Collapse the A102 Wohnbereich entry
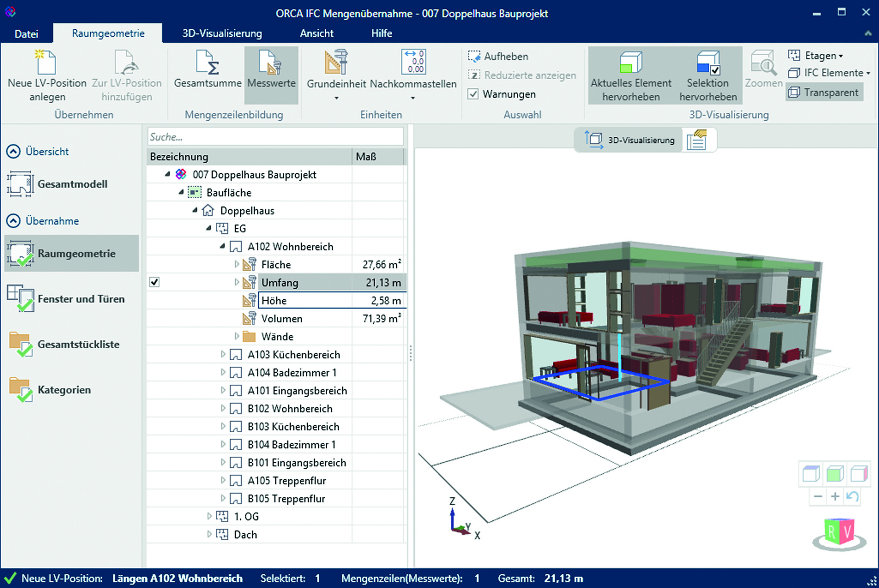Viewport: 879px width, 588px height. [222, 246]
